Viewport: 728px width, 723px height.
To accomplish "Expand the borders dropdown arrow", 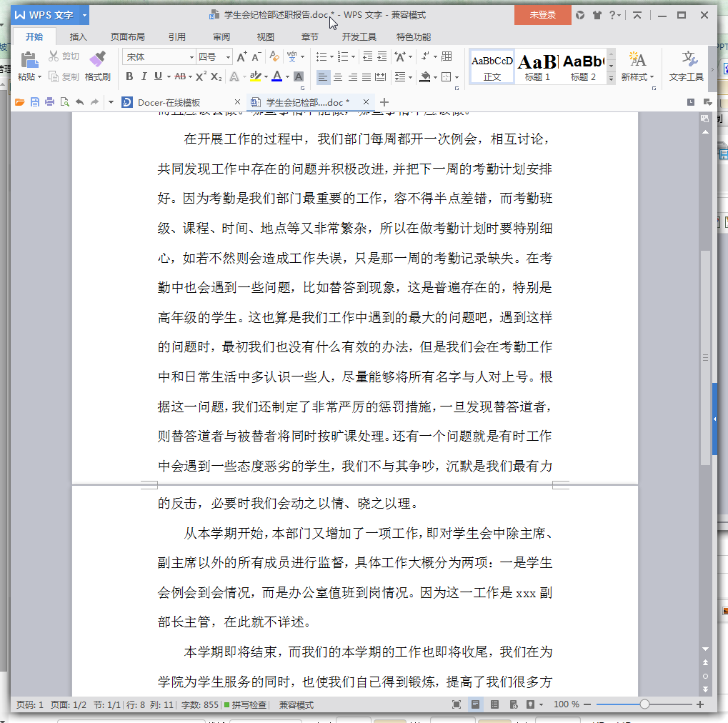I will [457, 77].
